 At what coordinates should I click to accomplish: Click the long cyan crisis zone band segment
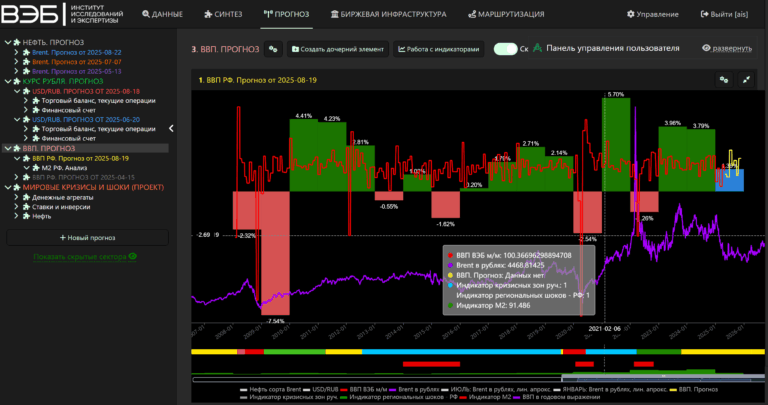[x=461, y=352]
